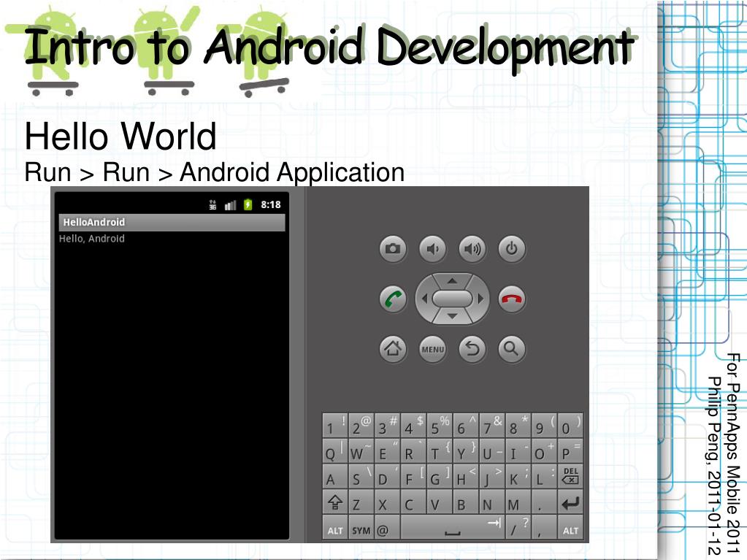The image size is (747, 560).
Task: Click the emulator power button
Action: [512, 248]
